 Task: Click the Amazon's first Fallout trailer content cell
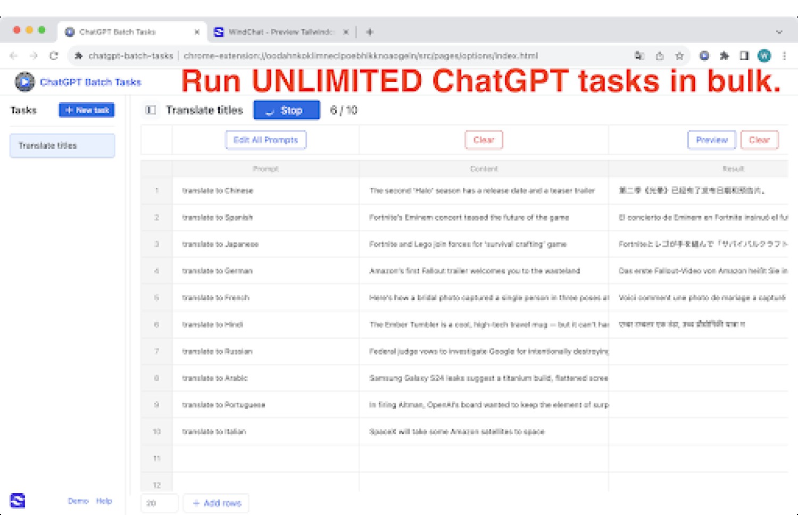coord(484,271)
